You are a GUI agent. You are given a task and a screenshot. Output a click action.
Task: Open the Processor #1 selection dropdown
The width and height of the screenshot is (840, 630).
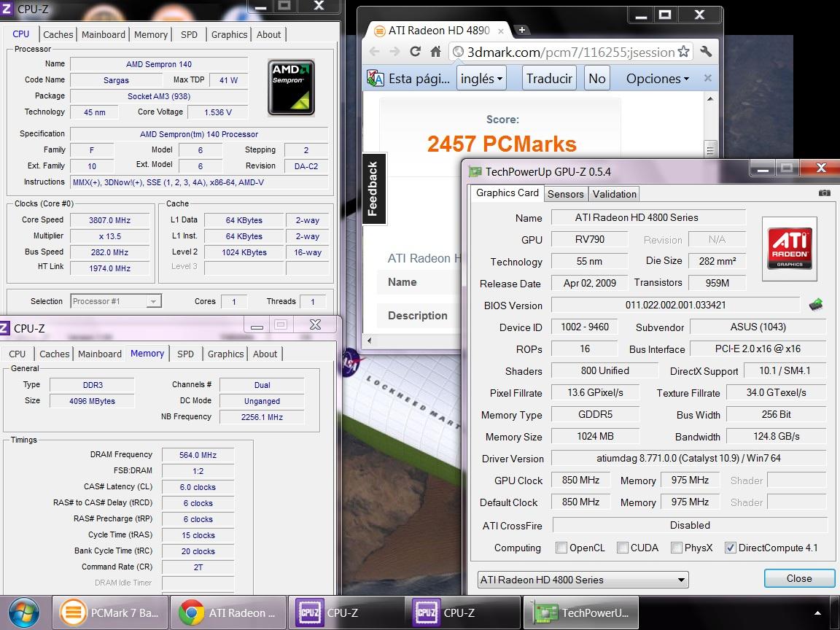pyautogui.click(x=116, y=301)
